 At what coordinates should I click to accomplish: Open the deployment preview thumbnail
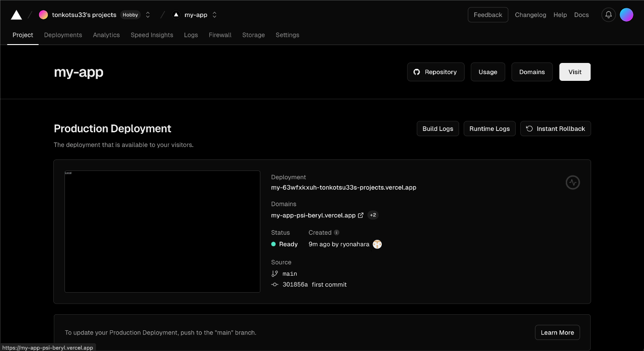point(162,232)
